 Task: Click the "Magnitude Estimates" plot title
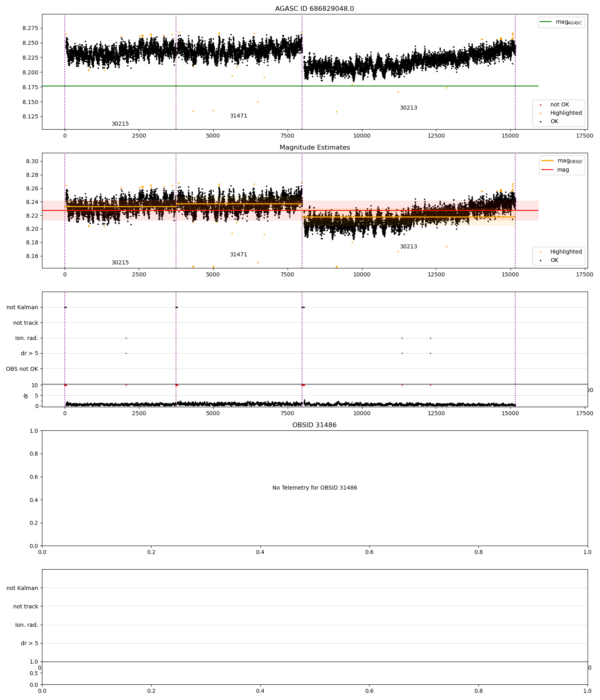coord(314,148)
